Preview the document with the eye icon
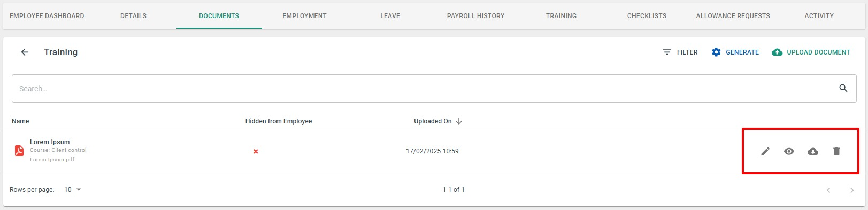 click(789, 151)
